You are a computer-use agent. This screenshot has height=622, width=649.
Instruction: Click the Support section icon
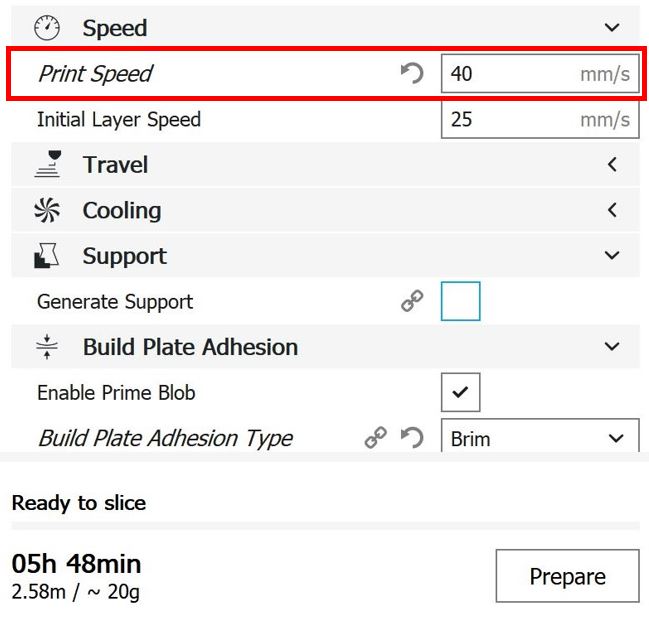point(47,256)
